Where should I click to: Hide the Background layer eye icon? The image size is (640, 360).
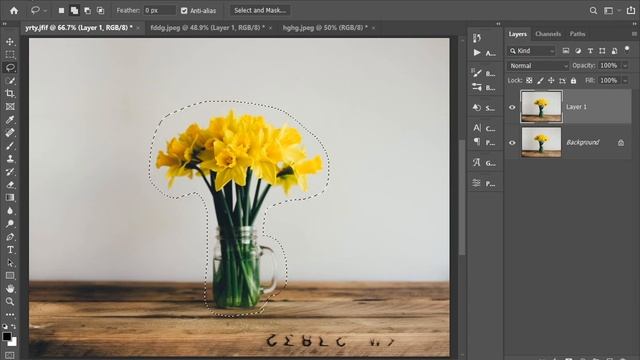click(x=512, y=143)
